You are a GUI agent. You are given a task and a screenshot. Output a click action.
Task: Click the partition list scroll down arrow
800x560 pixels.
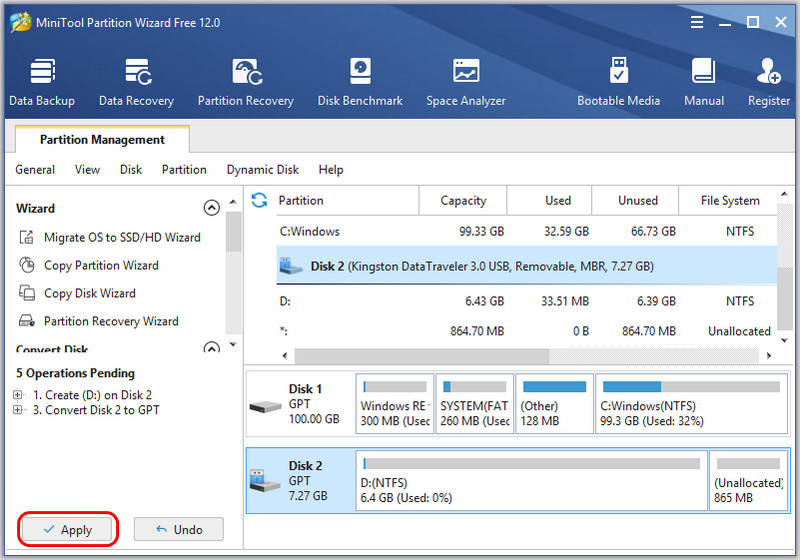click(784, 340)
